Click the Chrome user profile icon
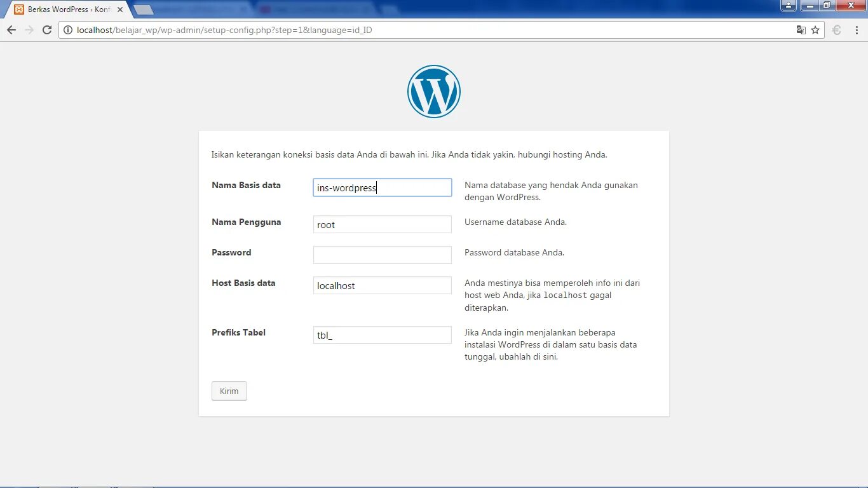868x488 pixels. (789, 6)
